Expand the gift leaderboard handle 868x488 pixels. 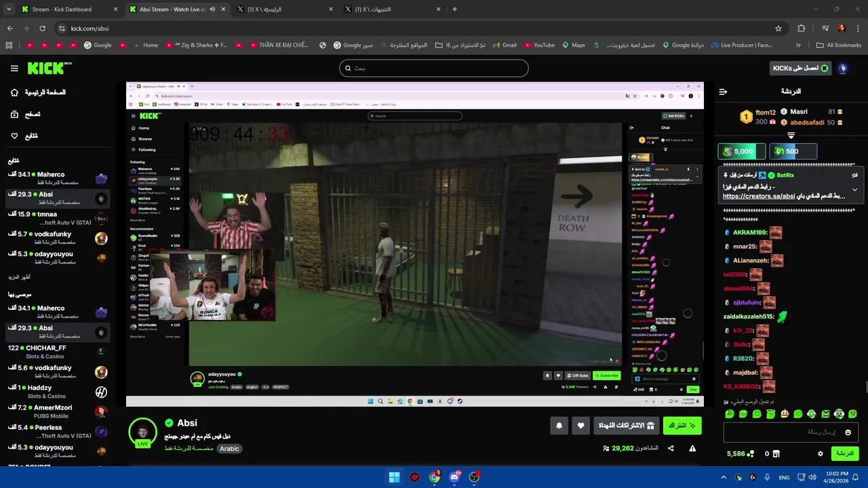coord(791,136)
